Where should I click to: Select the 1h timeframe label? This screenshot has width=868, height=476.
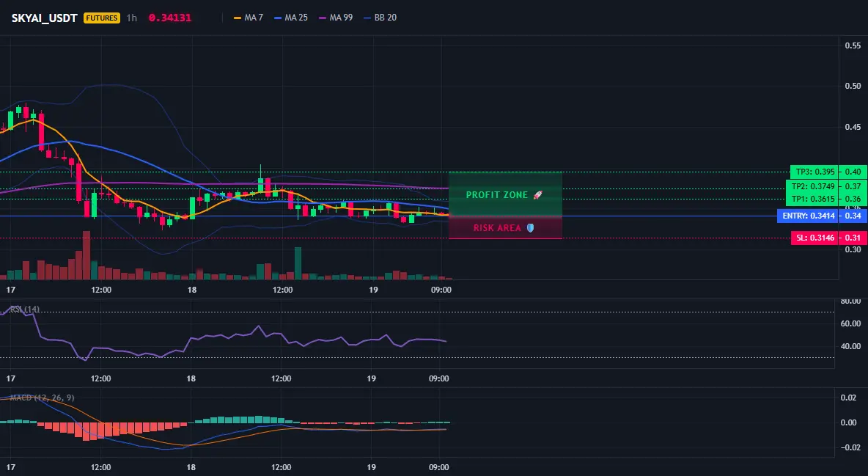click(132, 18)
